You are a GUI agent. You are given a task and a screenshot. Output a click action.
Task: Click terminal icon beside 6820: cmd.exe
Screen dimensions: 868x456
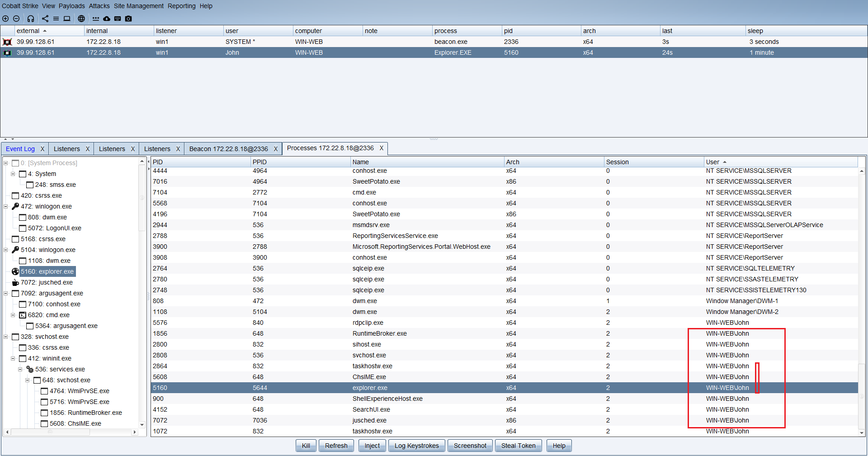(x=23, y=315)
